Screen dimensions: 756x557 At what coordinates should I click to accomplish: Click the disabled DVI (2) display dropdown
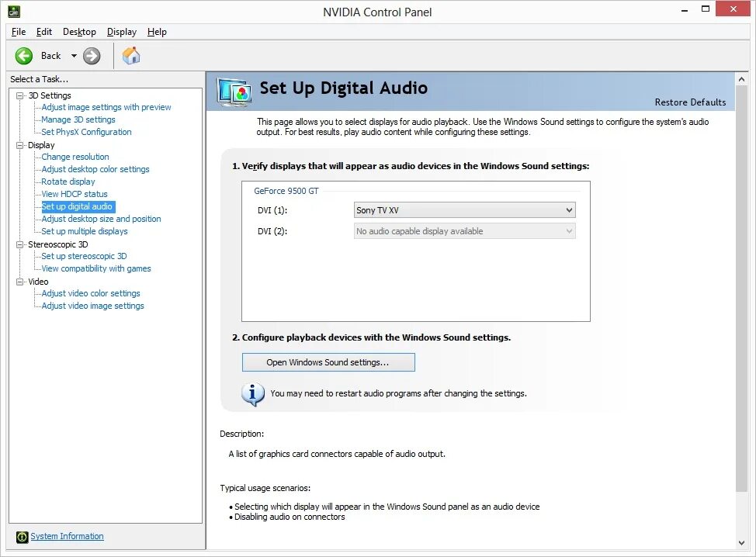465,231
